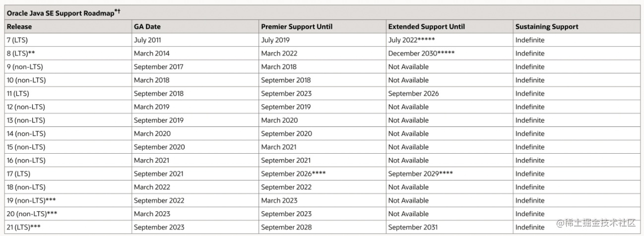Click the "September 2028" premier support cell
The width and height of the screenshot is (644, 236).
[x=286, y=228]
